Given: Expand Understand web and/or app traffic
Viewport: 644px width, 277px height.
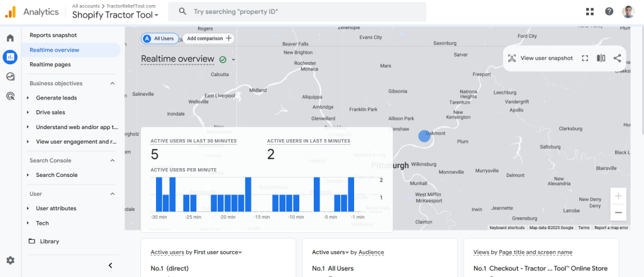Looking at the screenshot, I should tap(28, 127).
